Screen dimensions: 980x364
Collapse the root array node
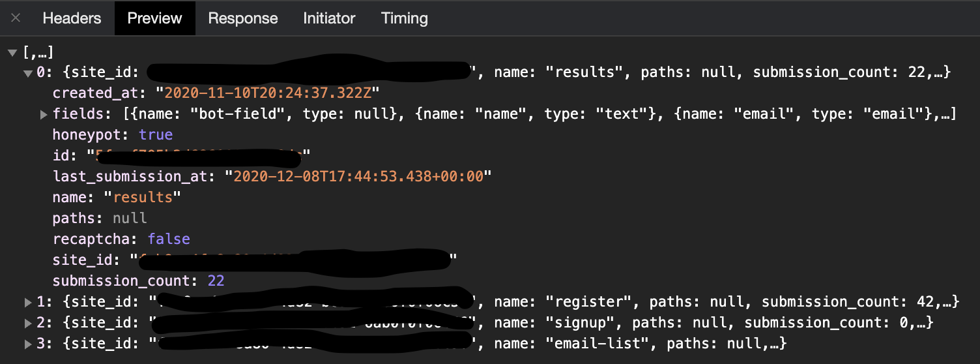[x=12, y=52]
